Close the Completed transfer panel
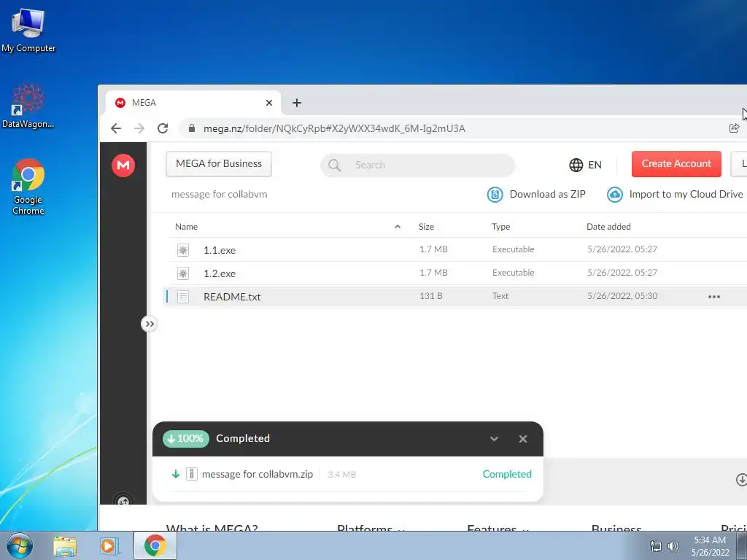Viewport: 747px width, 560px height. click(523, 439)
